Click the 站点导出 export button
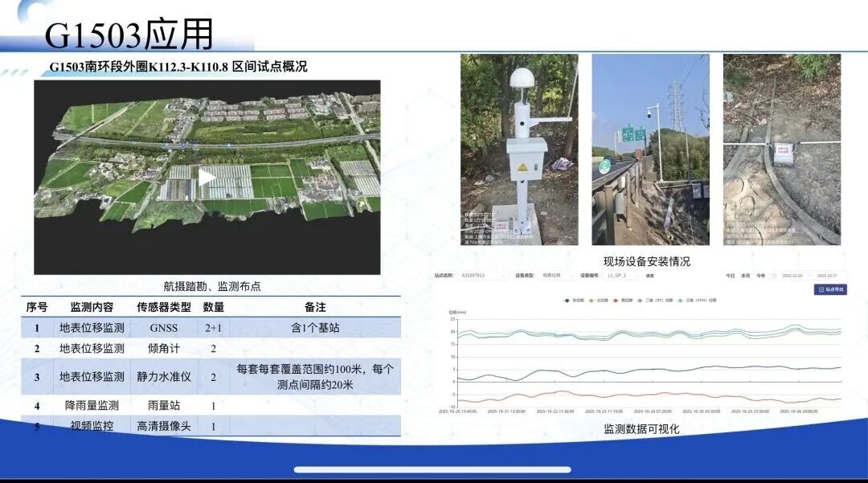This screenshot has height=483, width=868. (830, 289)
